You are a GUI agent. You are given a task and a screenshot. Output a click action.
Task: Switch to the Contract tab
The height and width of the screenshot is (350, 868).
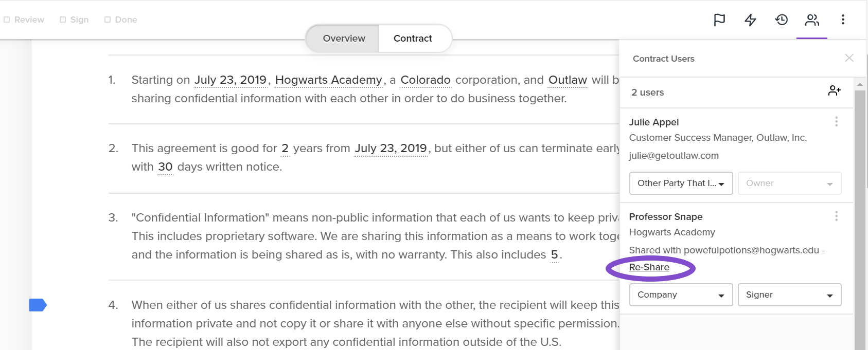point(413,39)
